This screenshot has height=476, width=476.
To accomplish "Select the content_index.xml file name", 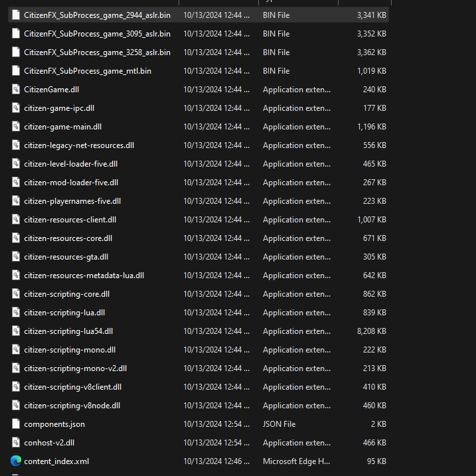I will [x=56, y=461].
